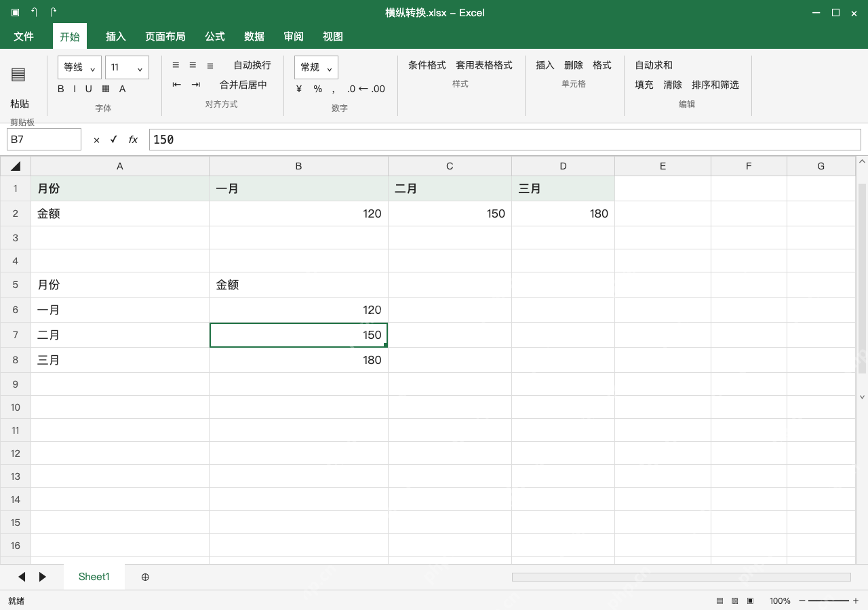The height and width of the screenshot is (610, 868).
Task: Cancel formula bar entry with X
Action: click(96, 140)
